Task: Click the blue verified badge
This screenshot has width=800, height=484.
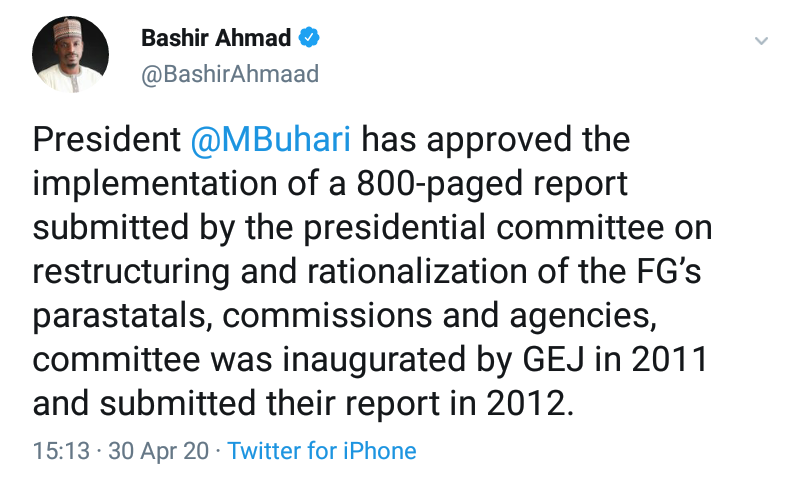Action: (x=312, y=38)
